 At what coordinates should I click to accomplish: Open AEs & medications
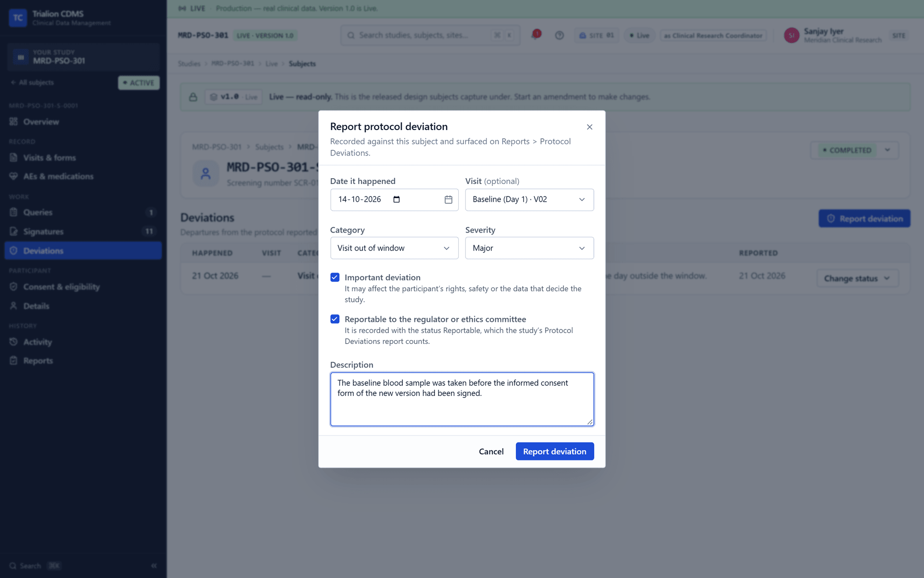point(83,176)
